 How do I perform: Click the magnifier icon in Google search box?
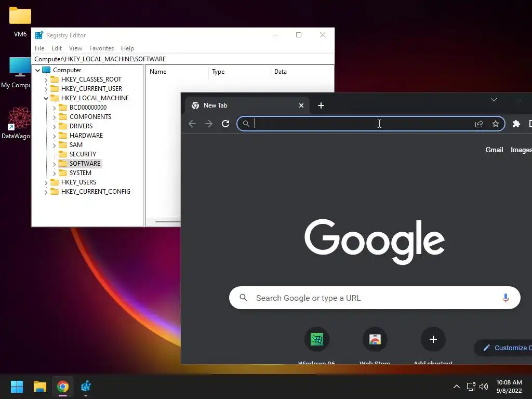pyautogui.click(x=243, y=298)
